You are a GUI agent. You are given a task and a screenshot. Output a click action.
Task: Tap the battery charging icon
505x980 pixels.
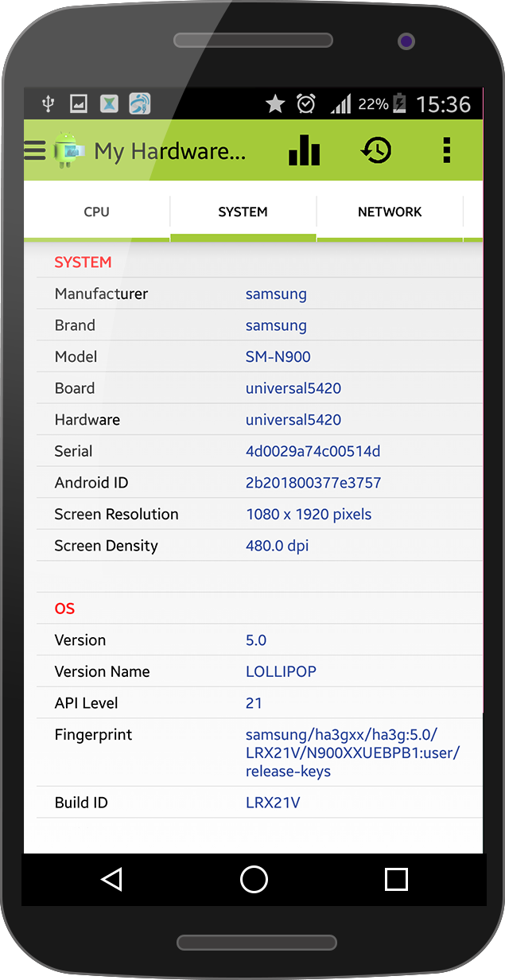click(400, 103)
